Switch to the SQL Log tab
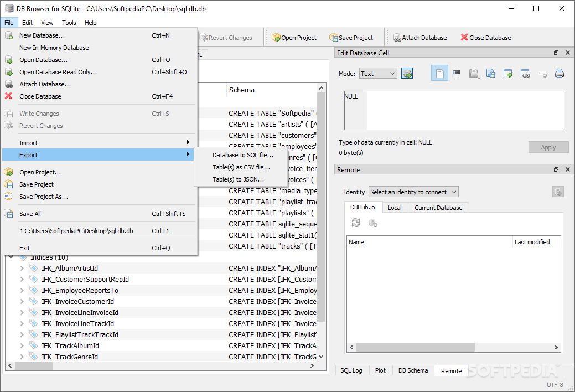This screenshot has width=575, height=392. pyautogui.click(x=351, y=370)
